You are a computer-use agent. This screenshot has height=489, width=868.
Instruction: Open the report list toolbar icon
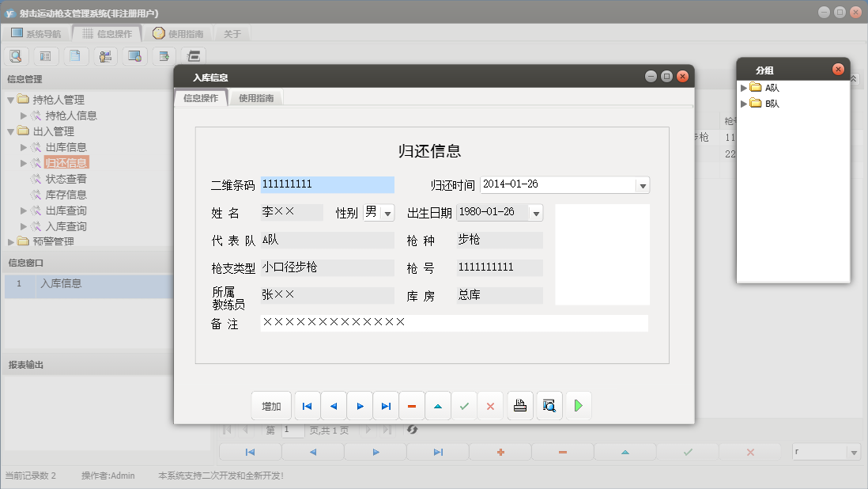[x=45, y=55]
